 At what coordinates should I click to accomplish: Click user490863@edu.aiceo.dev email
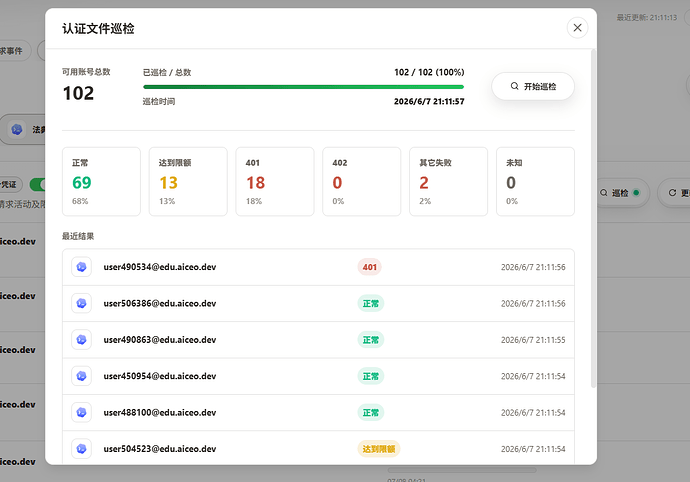pyautogui.click(x=160, y=340)
